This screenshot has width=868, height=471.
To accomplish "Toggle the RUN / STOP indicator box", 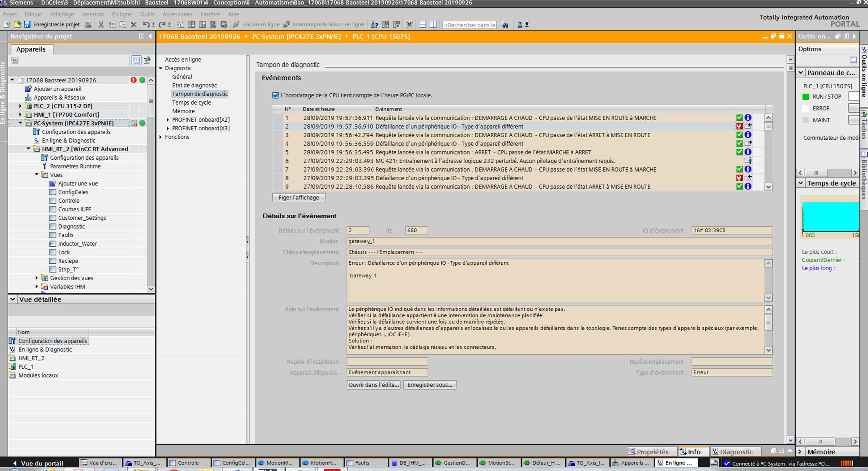I will tap(805, 97).
